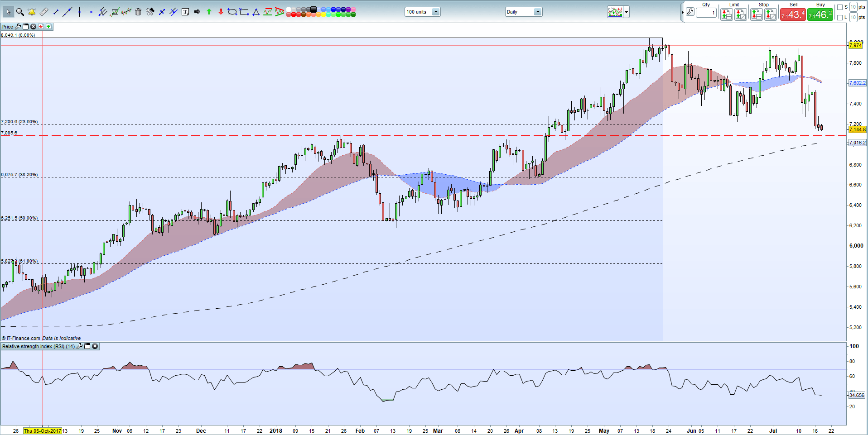Close the RSI indicator panel
The image size is (868, 435).
click(x=95, y=346)
